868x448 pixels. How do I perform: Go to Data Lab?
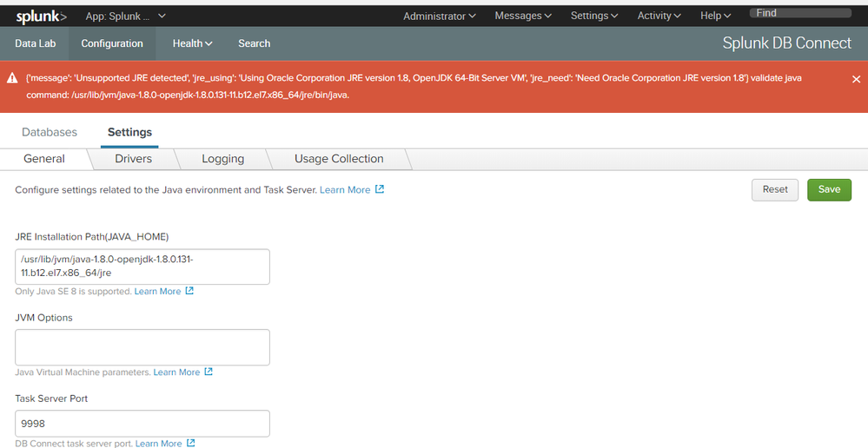pos(36,43)
